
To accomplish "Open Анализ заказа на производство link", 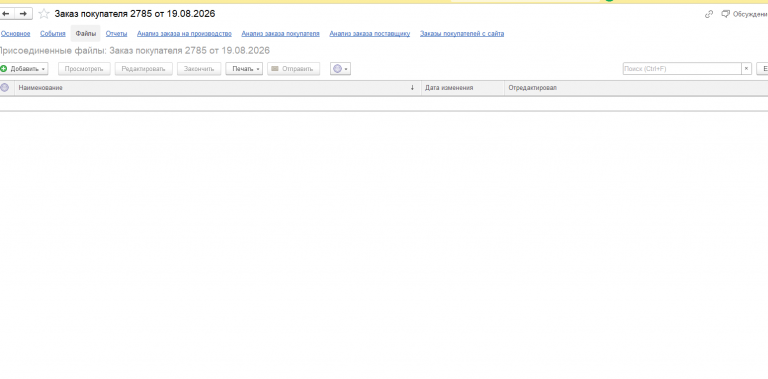I will pyautogui.click(x=184, y=34).
